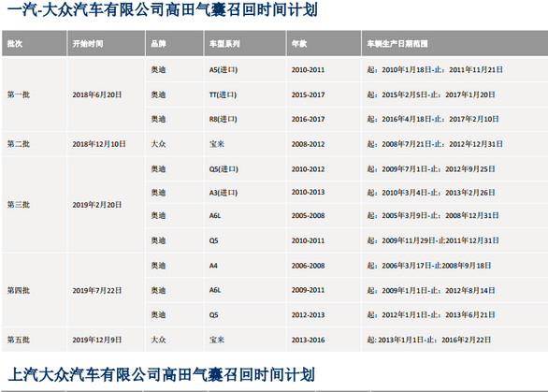
Task: Click date range starting 2010年1月18日
Action: click(x=435, y=70)
